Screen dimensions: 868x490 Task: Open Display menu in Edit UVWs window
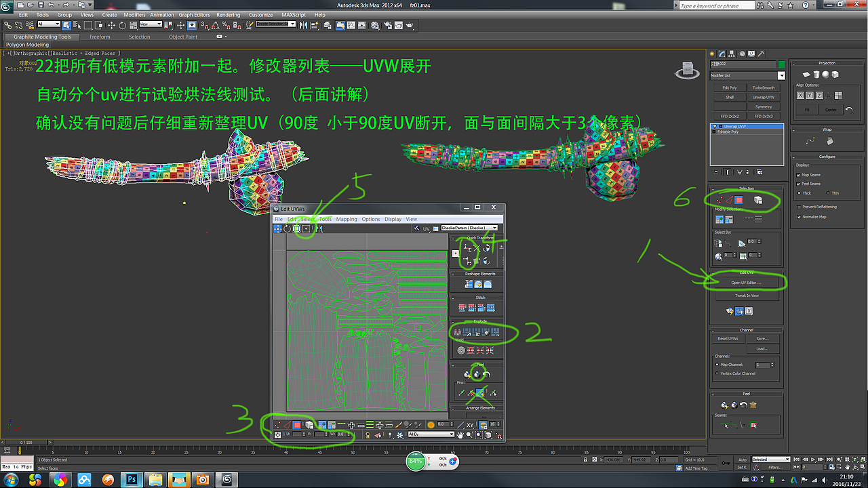(393, 219)
